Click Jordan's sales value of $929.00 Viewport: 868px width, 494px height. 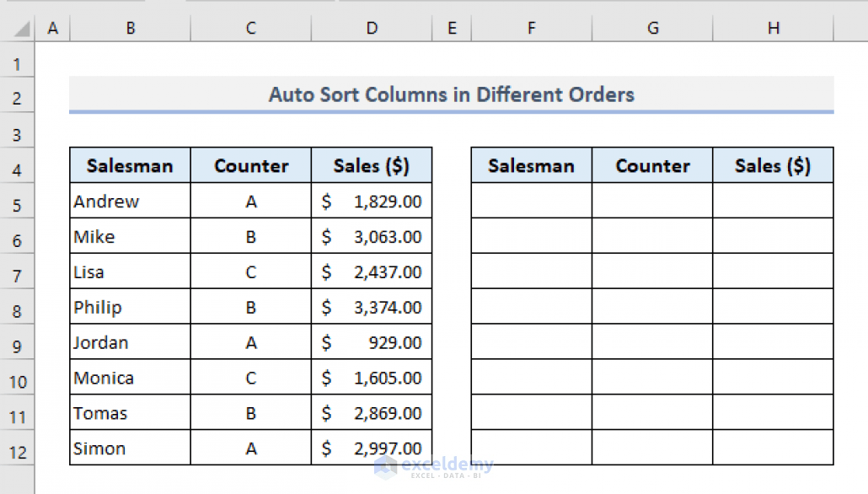click(x=371, y=342)
